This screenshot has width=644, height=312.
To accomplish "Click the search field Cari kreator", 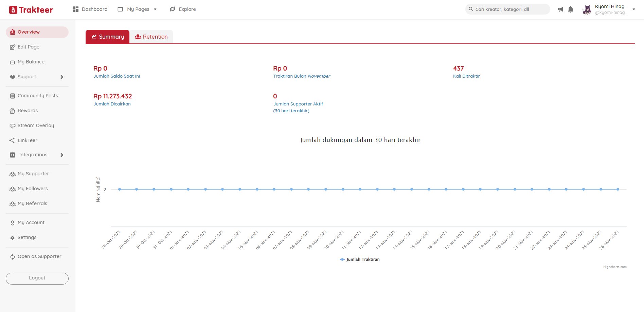I will (x=507, y=9).
